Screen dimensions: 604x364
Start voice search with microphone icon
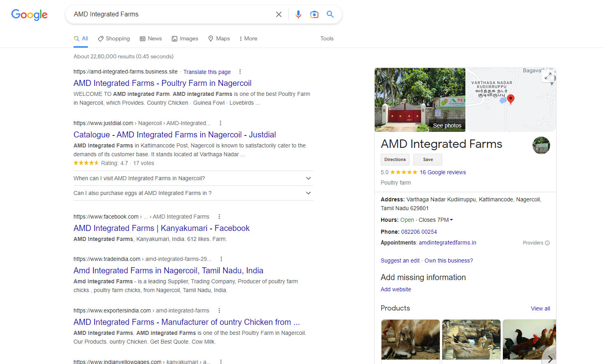(x=298, y=14)
